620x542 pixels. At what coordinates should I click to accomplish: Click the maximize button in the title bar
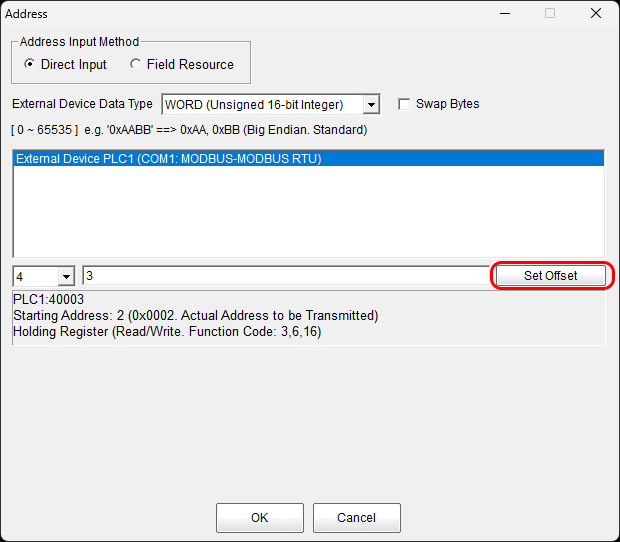coord(550,14)
